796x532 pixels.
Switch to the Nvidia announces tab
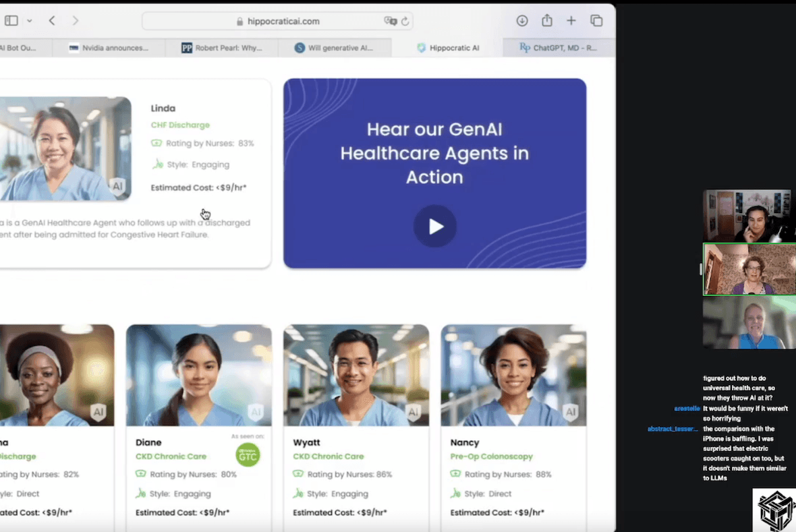click(108, 48)
